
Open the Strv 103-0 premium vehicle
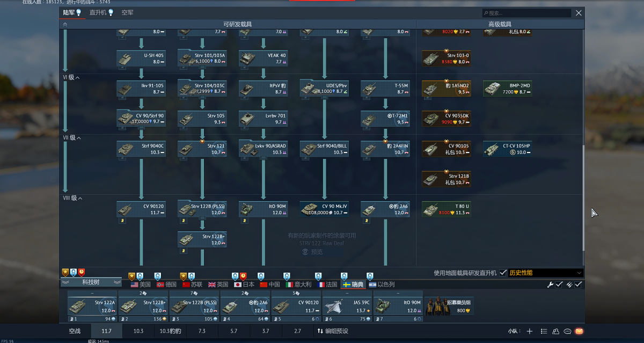point(447,58)
